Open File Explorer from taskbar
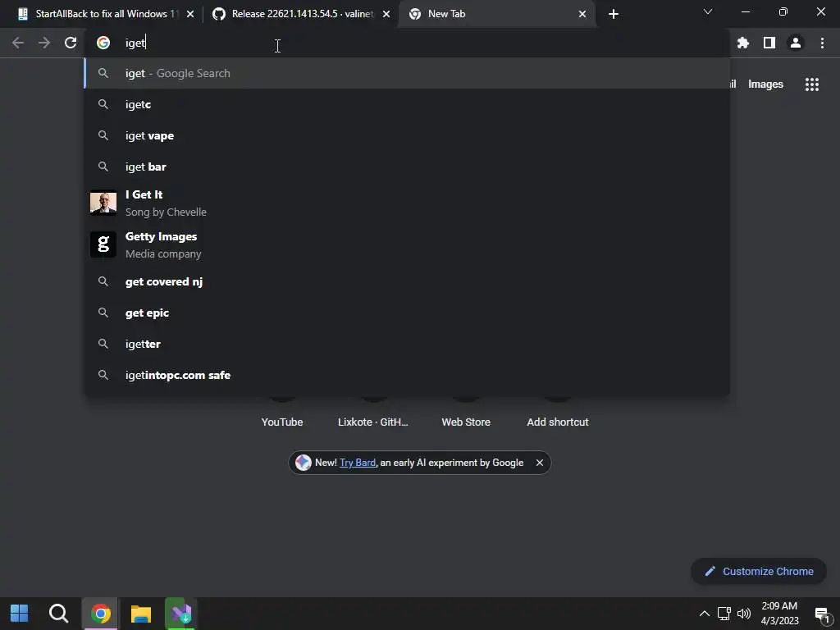840x630 pixels. click(x=141, y=614)
